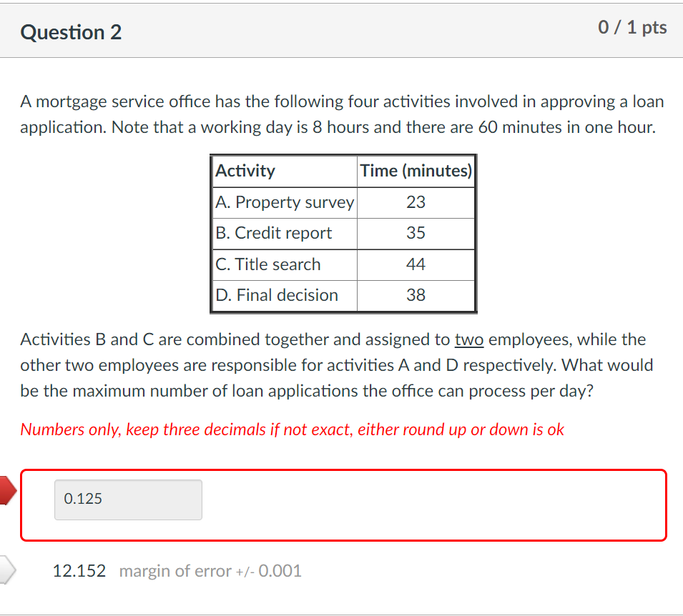Click the 0 / 1 pts score label
The height and width of the screenshot is (616, 683).
(x=632, y=28)
